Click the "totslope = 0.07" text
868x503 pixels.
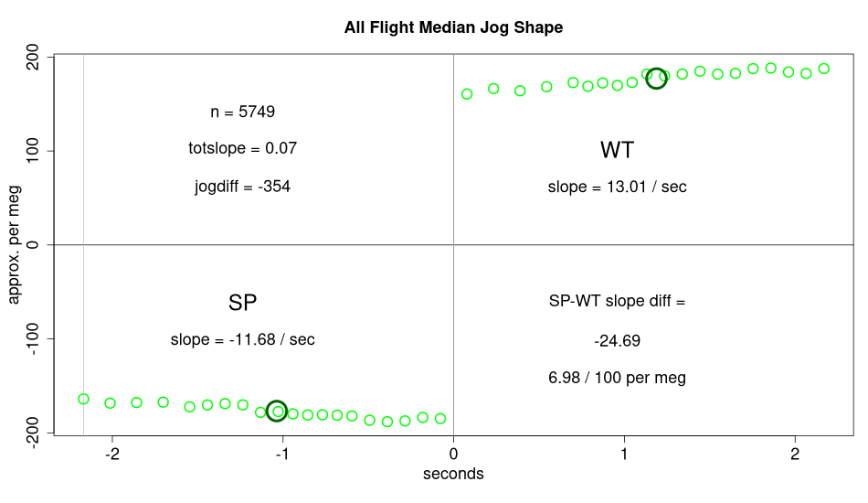tap(243, 148)
